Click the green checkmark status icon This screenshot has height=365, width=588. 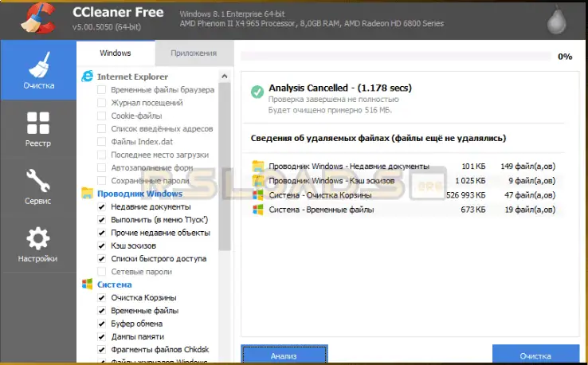click(257, 92)
